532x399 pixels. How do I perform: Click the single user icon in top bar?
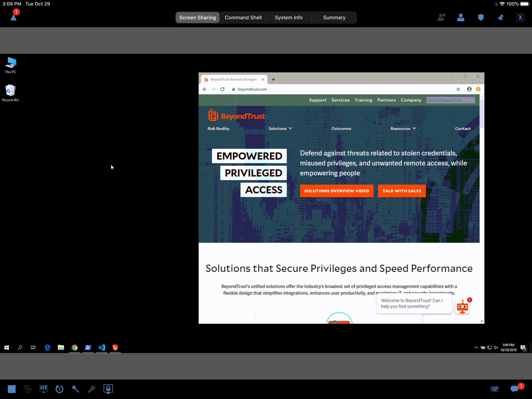click(x=461, y=17)
